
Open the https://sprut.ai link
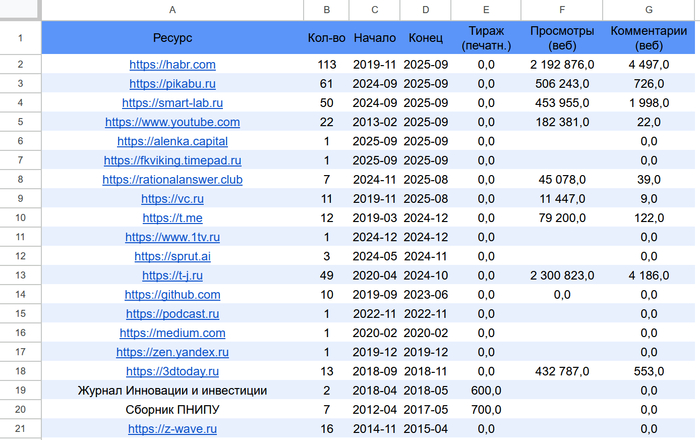click(172, 257)
